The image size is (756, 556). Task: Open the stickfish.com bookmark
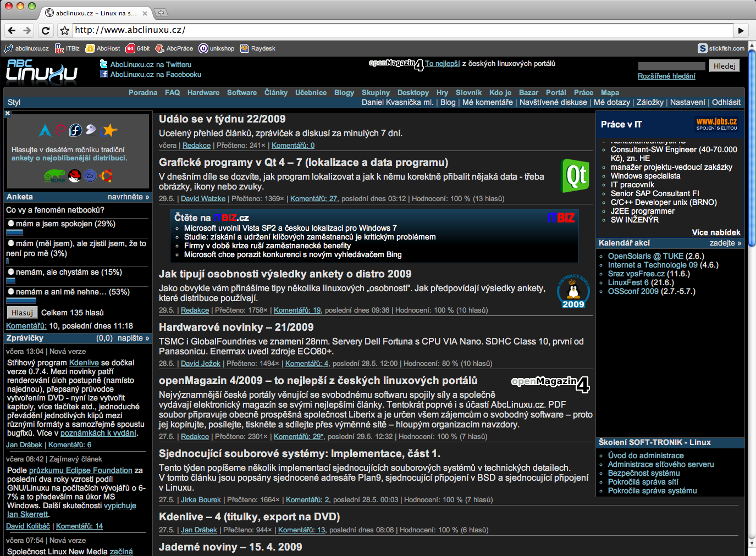(x=721, y=48)
